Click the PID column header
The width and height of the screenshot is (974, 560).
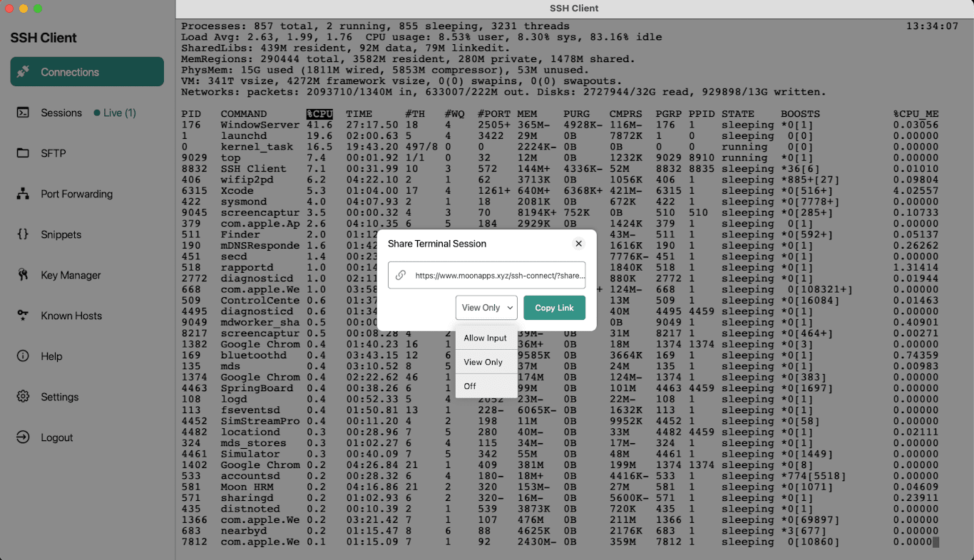click(x=190, y=114)
